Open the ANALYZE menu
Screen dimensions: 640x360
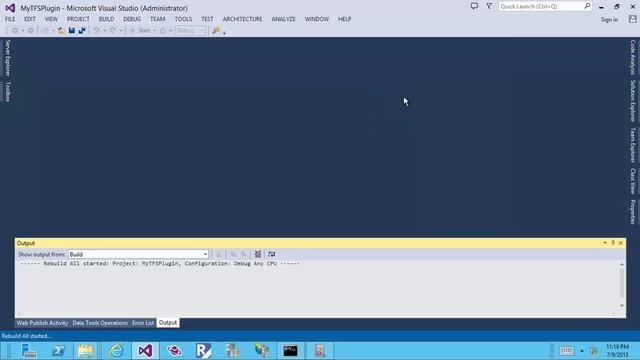[x=284, y=19]
